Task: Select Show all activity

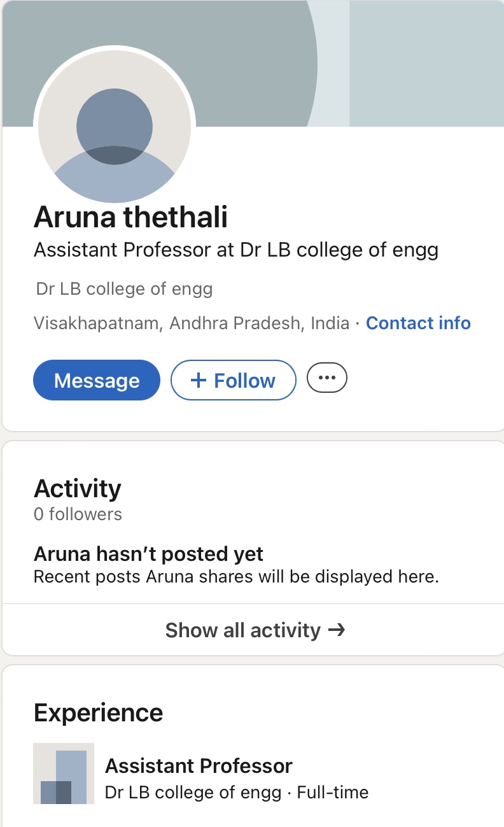Action: tap(243, 630)
